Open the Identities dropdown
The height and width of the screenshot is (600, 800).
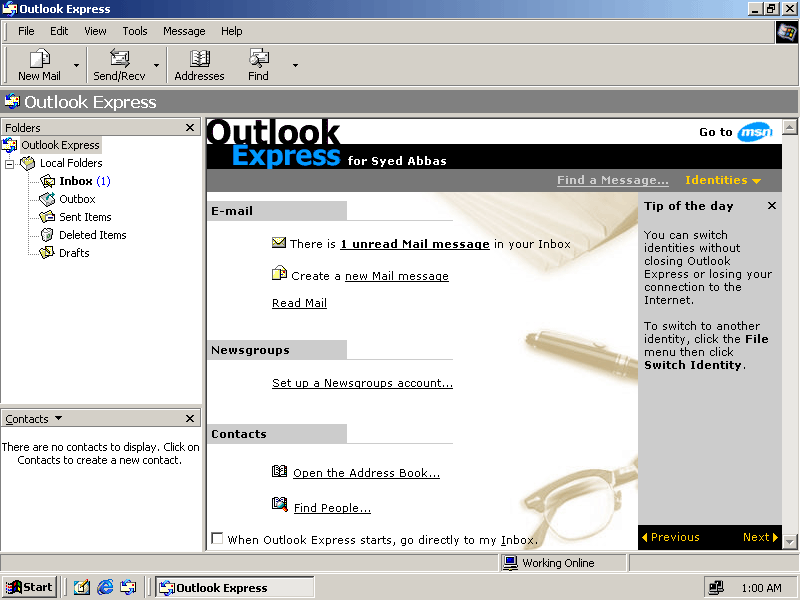point(723,180)
